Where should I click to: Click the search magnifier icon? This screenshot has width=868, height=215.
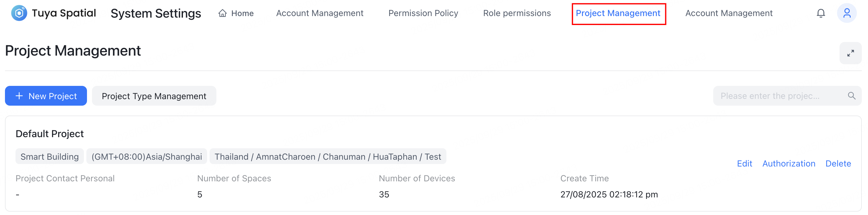click(852, 96)
